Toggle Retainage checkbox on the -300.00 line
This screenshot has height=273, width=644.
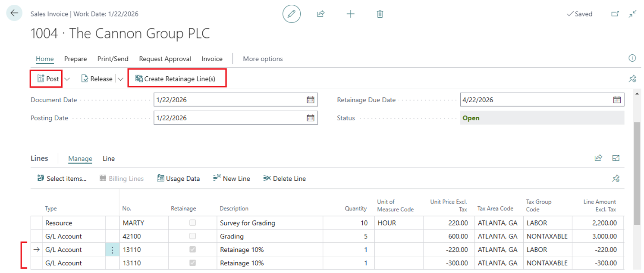pos(192,263)
